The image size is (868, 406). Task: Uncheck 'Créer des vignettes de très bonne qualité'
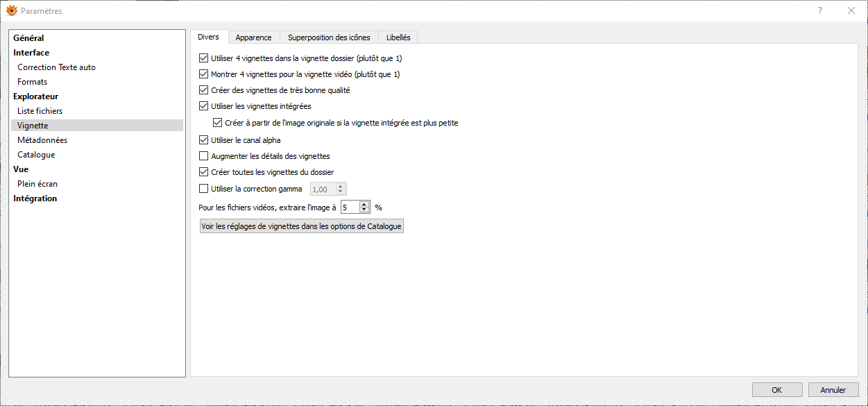203,90
